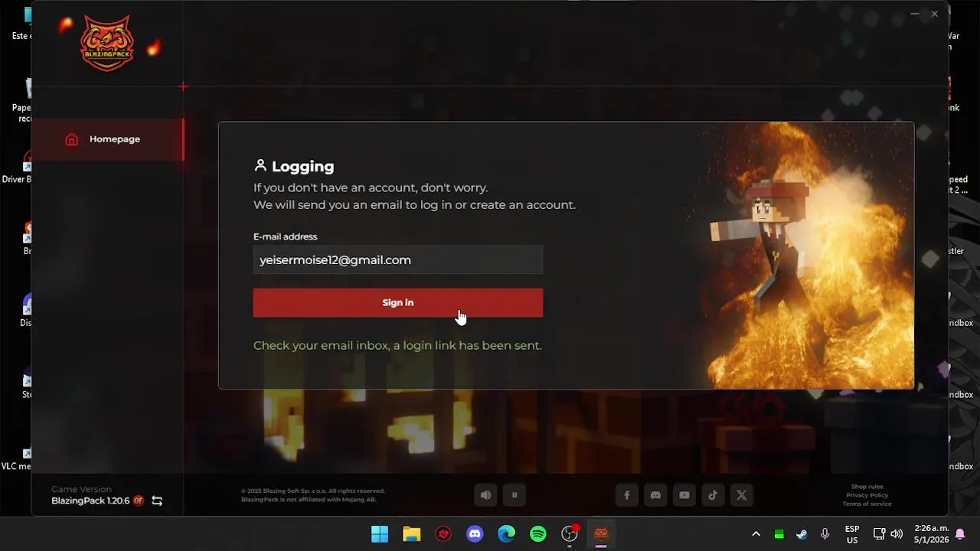
Task: Open the BlazingPack X profile
Action: 742,495
